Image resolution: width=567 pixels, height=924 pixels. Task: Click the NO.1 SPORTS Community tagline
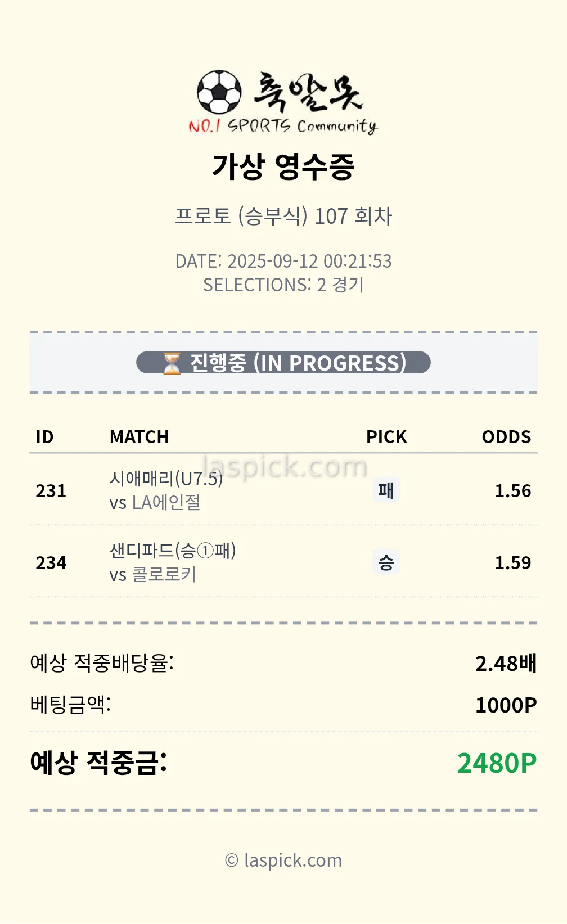coord(282,126)
